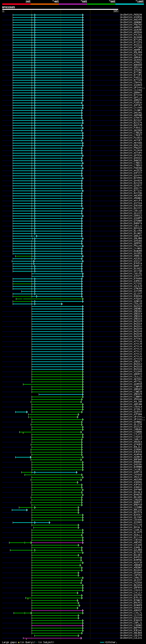146x644 pixels.
Task: Select the UniRef100_B7ZIF6 label
Action: point(131,42)
